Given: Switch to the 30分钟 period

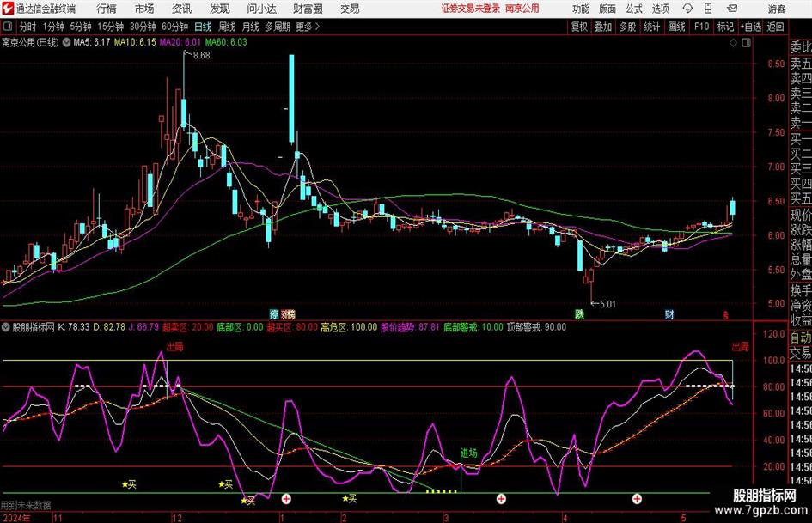Looking at the screenshot, I should pos(143,27).
